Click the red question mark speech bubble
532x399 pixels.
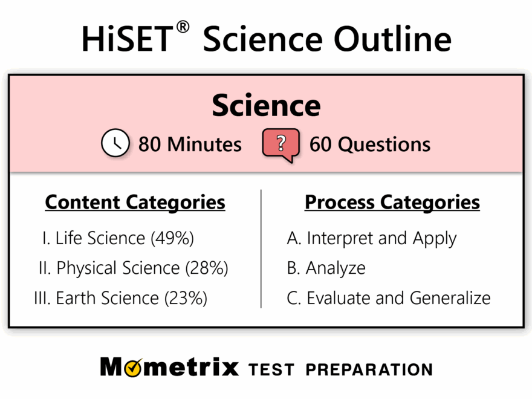point(281,145)
